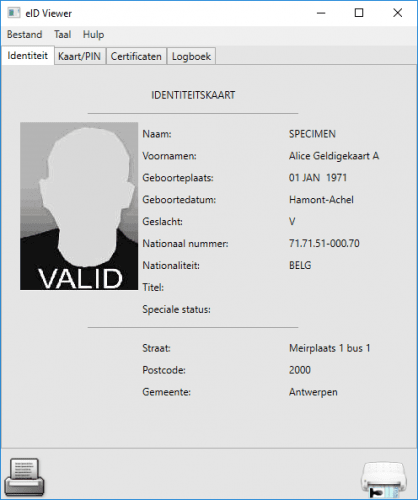418x500 pixels.
Task: Open the Taal menu
Action: (63, 35)
